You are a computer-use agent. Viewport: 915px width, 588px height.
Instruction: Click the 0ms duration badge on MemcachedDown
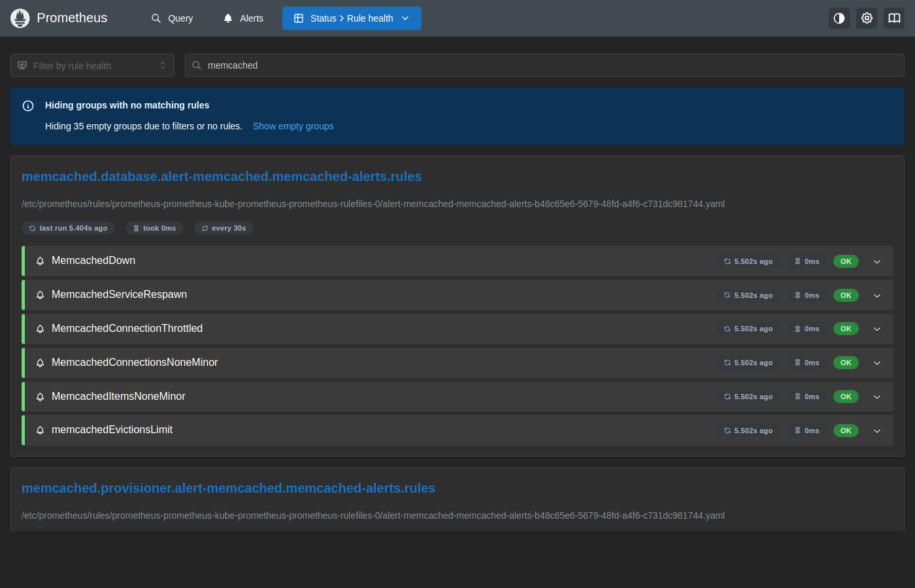(807, 261)
